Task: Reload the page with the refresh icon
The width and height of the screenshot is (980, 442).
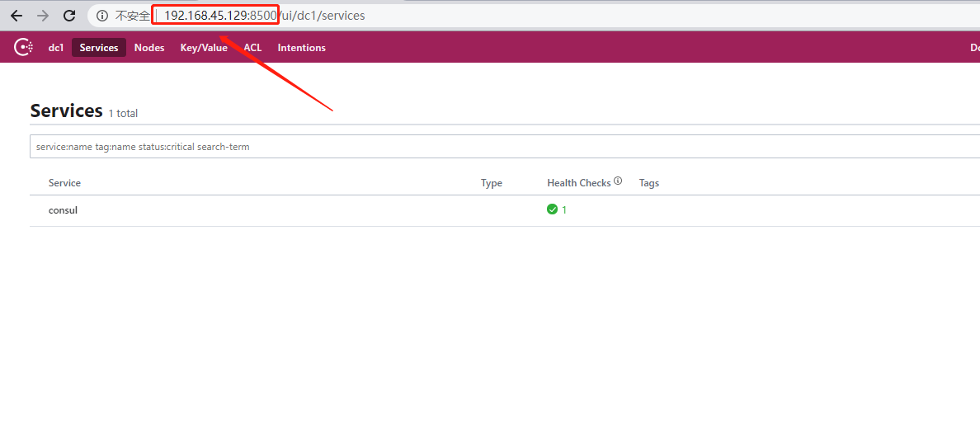Action: (x=70, y=16)
